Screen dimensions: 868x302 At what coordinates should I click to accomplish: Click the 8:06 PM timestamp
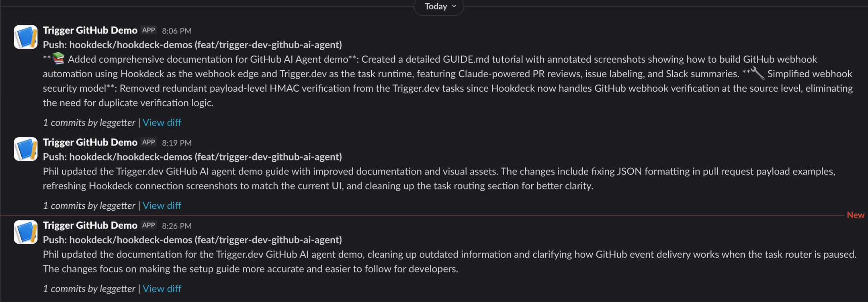pyautogui.click(x=177, y=30)
